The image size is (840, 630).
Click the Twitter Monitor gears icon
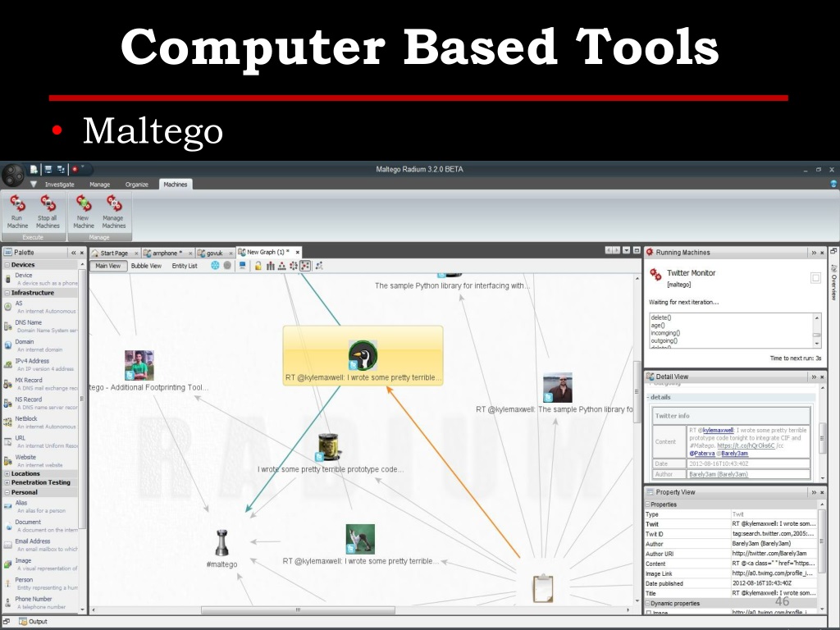coord(655,275)
